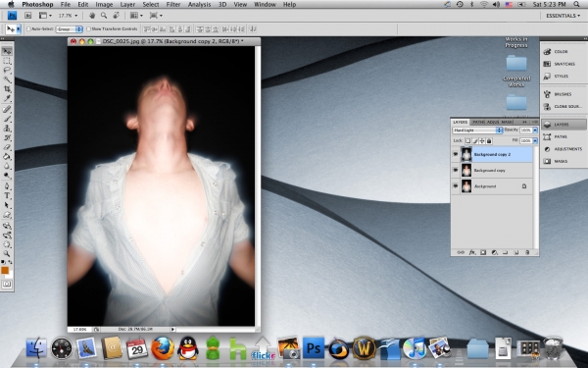Click Add layer style fx button

(472, 253)
